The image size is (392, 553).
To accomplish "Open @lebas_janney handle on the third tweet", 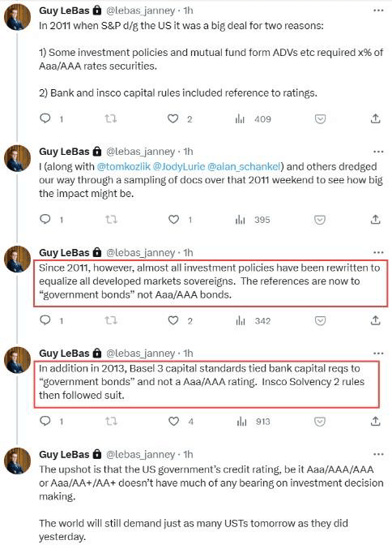I will [141, 252].
